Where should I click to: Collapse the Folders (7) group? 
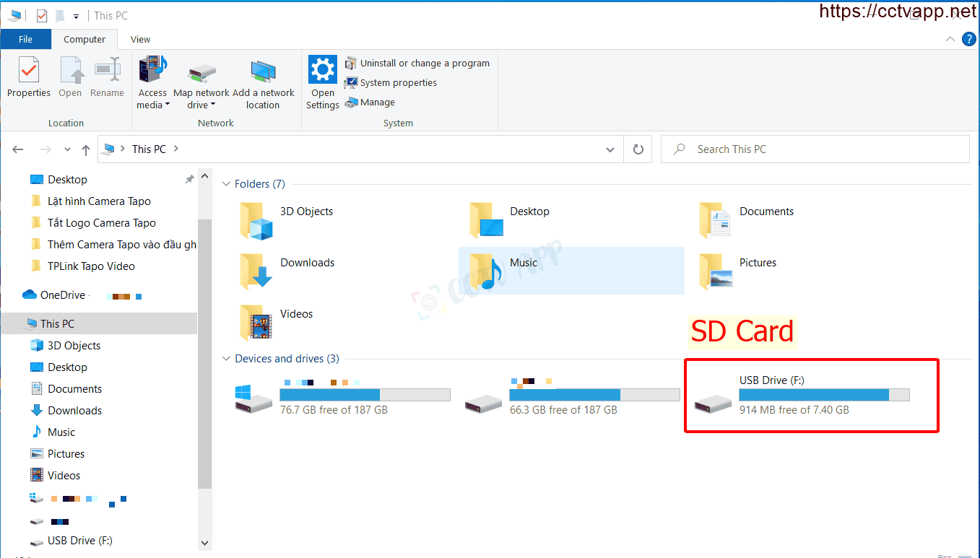(x=227, y=185)
